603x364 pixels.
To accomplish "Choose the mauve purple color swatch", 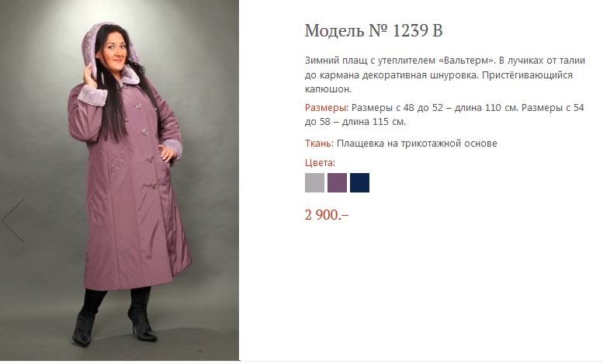I will click(338, 182).
